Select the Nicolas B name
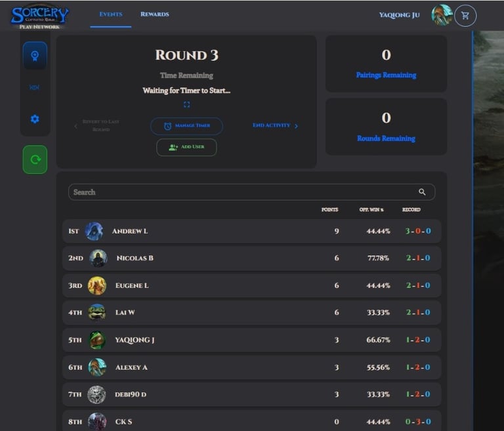 [x=135, y=258]
